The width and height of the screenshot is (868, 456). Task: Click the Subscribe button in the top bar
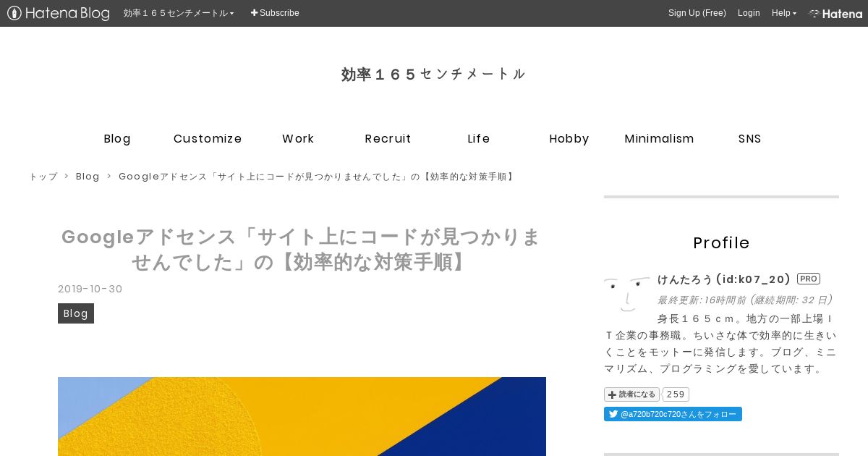275,13
